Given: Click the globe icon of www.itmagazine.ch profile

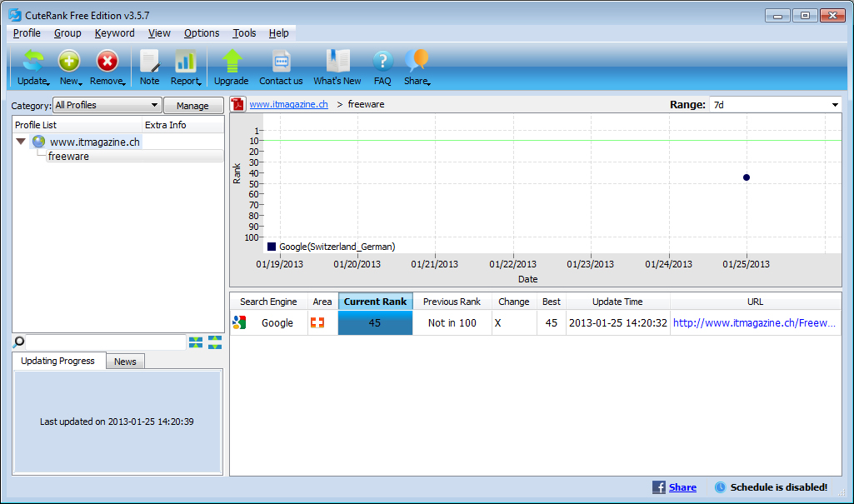Looking at the screenshot, I should tap(38, 142).
